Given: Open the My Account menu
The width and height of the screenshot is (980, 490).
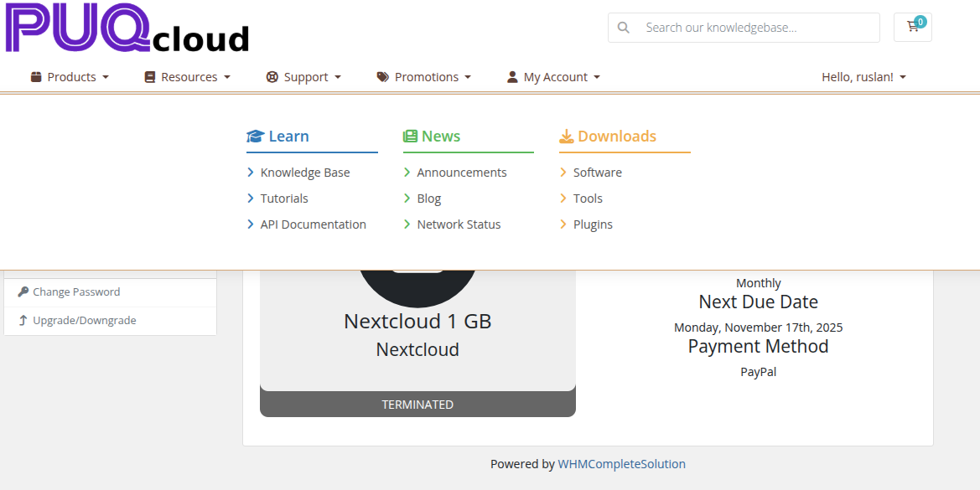Looking at the screenshot, I should coord(553,77).
